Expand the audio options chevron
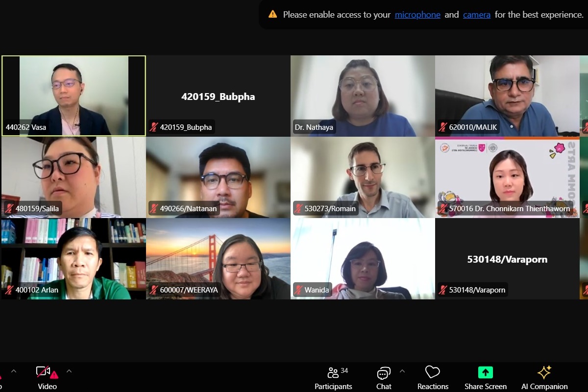588x392 pixels. pyautogui.click(x=14, y=371)
